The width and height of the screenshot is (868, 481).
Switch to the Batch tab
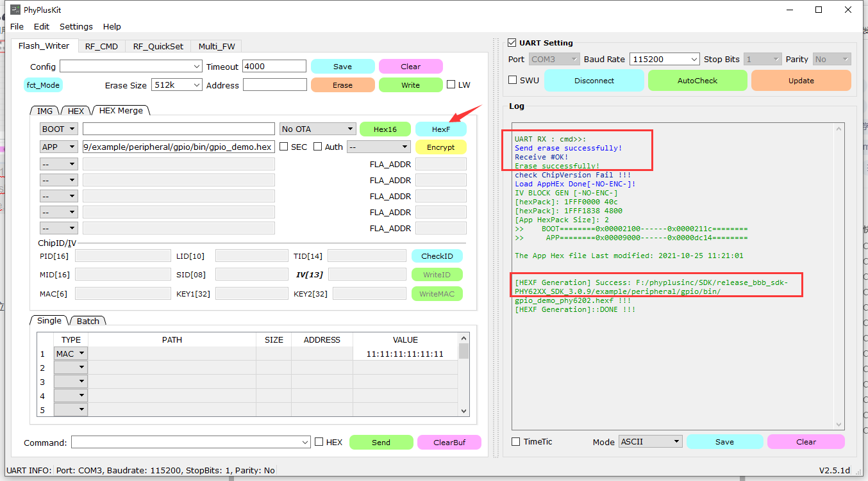[88, 321]
